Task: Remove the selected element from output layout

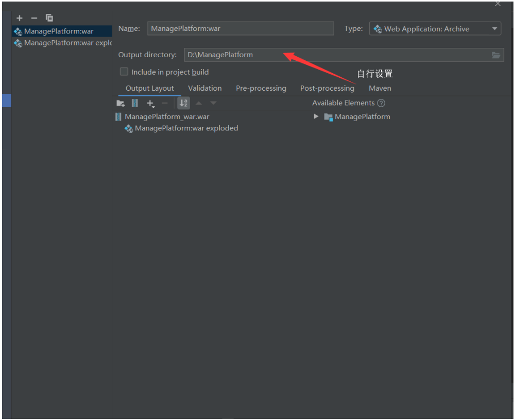Action: (165, 103)
